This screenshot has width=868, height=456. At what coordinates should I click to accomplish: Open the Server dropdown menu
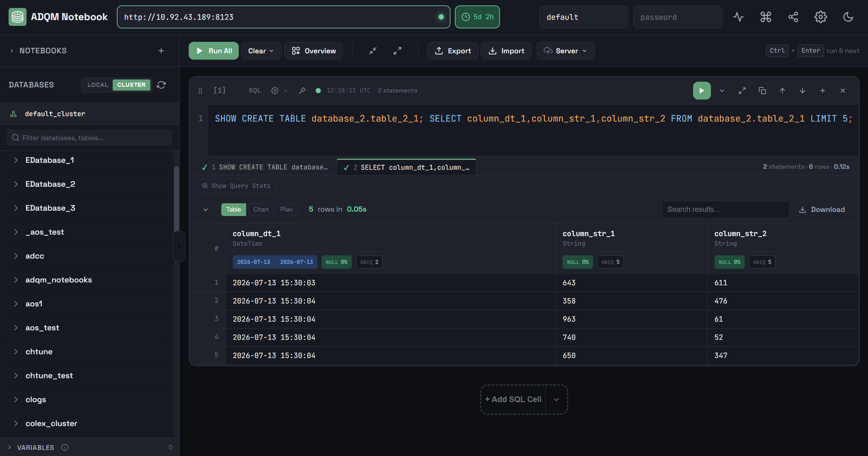click(x=565, y=51)
